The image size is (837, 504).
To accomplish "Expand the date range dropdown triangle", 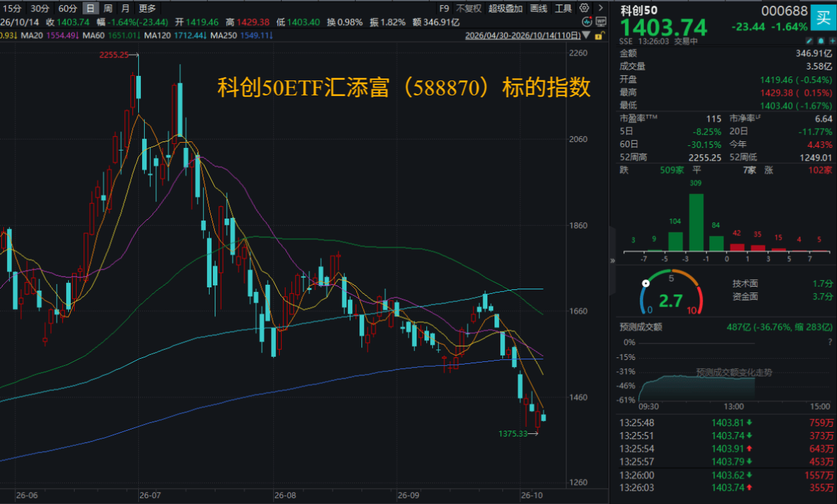I will click(587, 35).
